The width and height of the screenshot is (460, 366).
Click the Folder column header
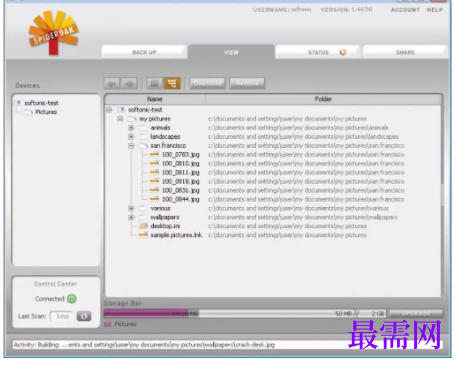(323, 99)
